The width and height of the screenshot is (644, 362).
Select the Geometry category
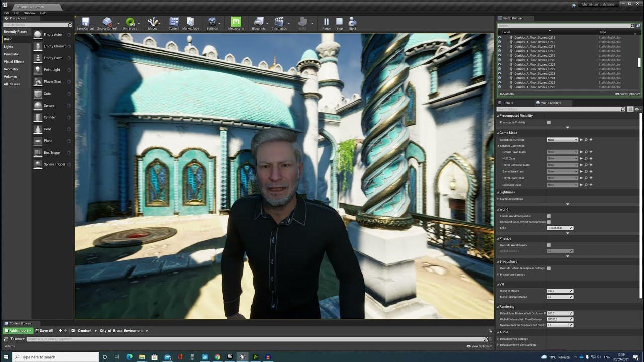click(11, 69)
